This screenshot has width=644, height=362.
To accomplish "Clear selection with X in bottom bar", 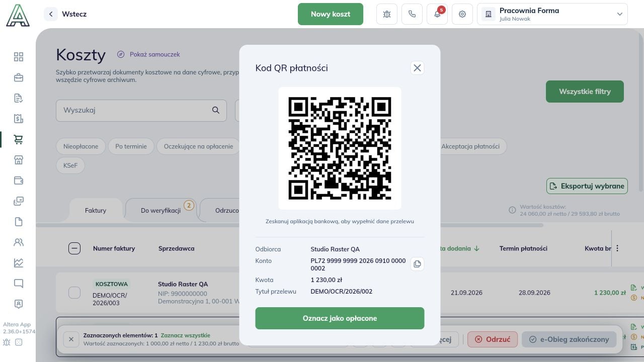I will tap(71, 339).
